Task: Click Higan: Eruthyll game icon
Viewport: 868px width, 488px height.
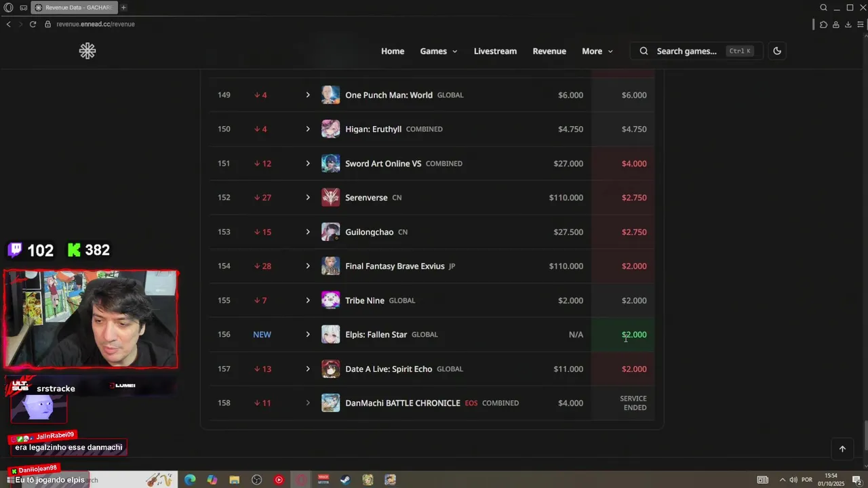Action: click(330, 129)
